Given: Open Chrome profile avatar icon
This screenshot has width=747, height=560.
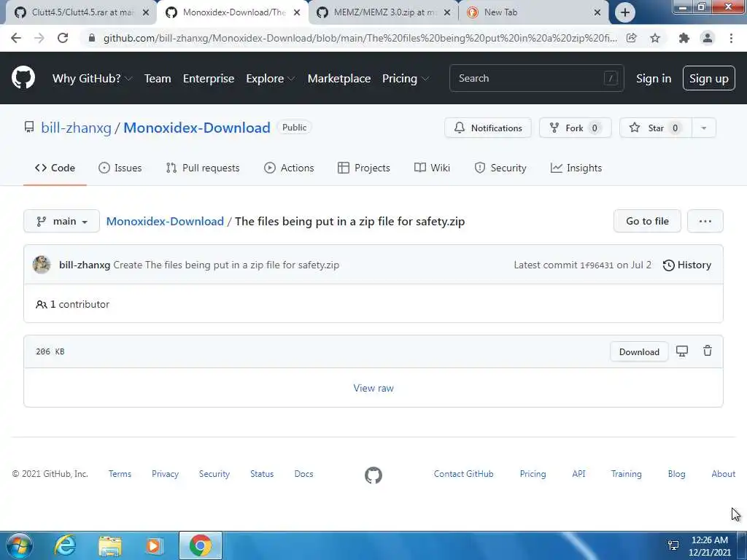Looking at the screenshot, I should click(708, 38).
